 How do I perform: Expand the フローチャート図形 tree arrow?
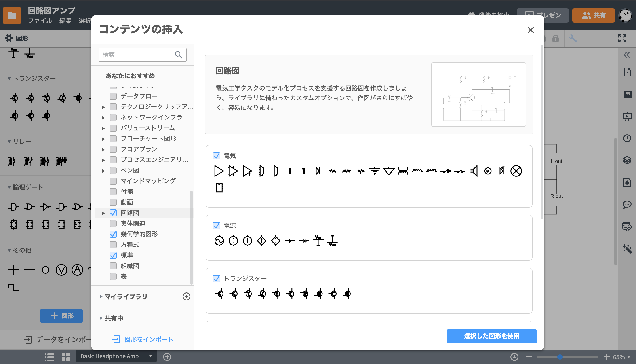click(103, 139)
